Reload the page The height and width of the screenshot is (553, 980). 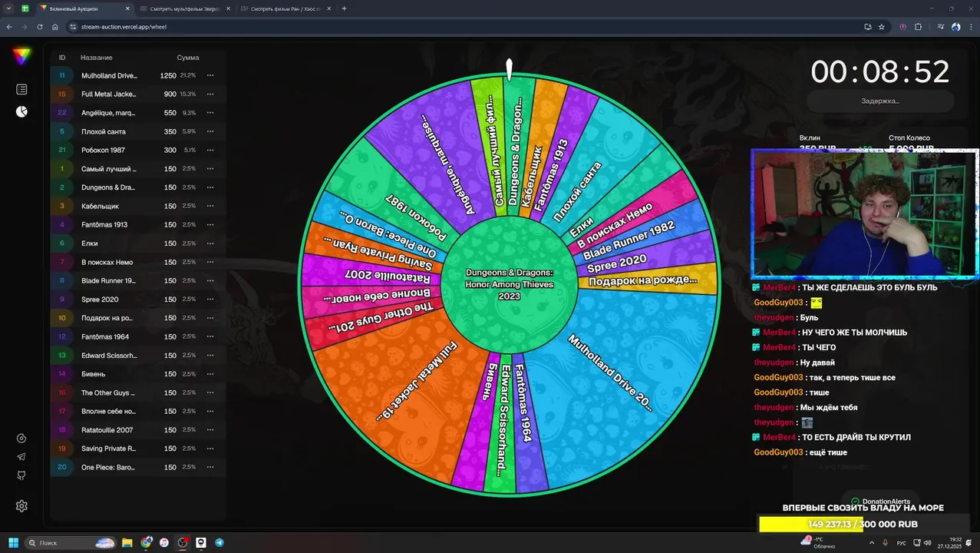[39, 27]
